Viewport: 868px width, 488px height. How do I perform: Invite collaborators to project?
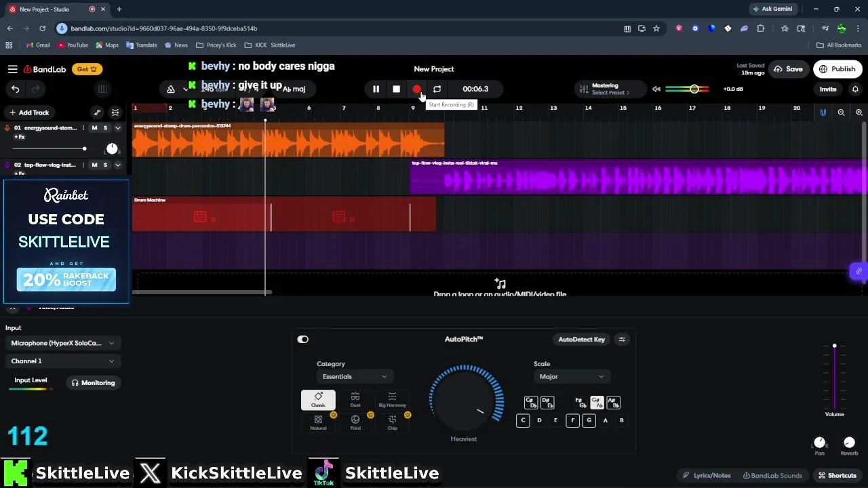pyautogui.click(x=828, y=89)
